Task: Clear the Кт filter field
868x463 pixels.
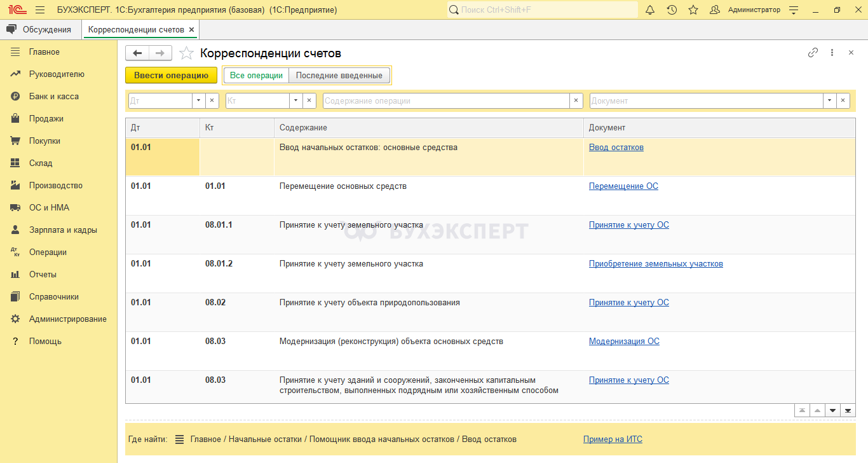Action: coord(309,100)
